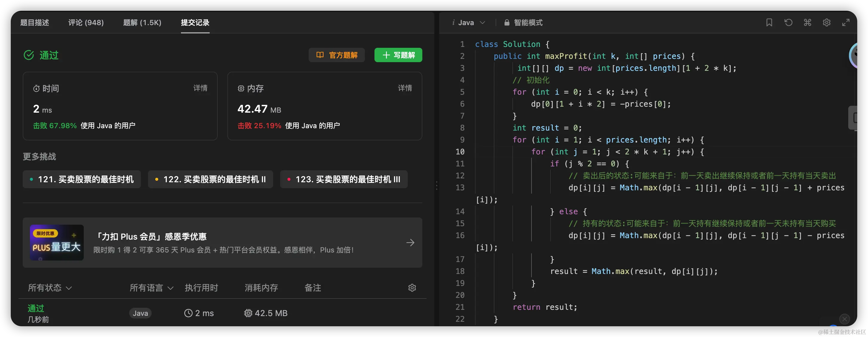Click the lock icon beside 智能模式
Screen dimensions: 868x337
506,23
